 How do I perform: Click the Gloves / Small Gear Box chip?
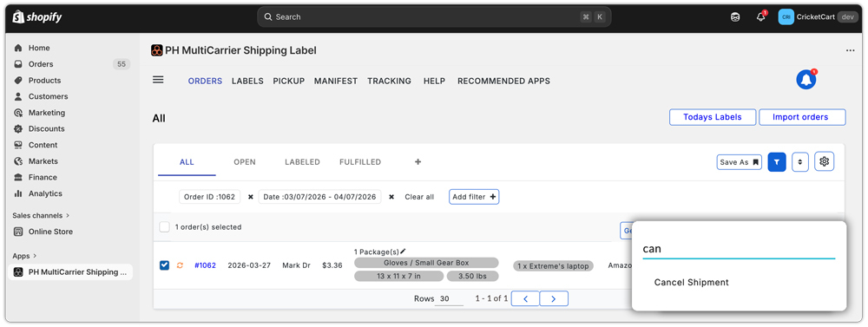click(x=426, y=263)
